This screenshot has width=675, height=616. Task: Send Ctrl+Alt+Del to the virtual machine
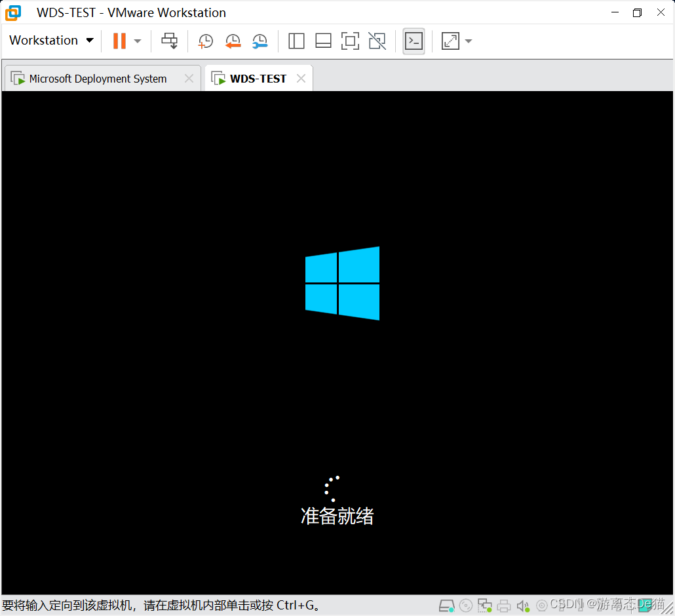[x=170, y=41]
